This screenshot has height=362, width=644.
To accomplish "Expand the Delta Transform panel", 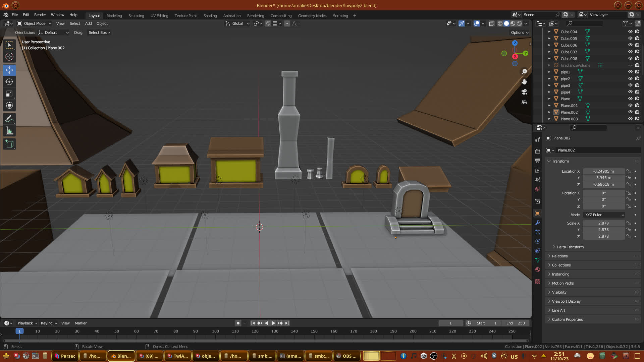I will 570,247.
